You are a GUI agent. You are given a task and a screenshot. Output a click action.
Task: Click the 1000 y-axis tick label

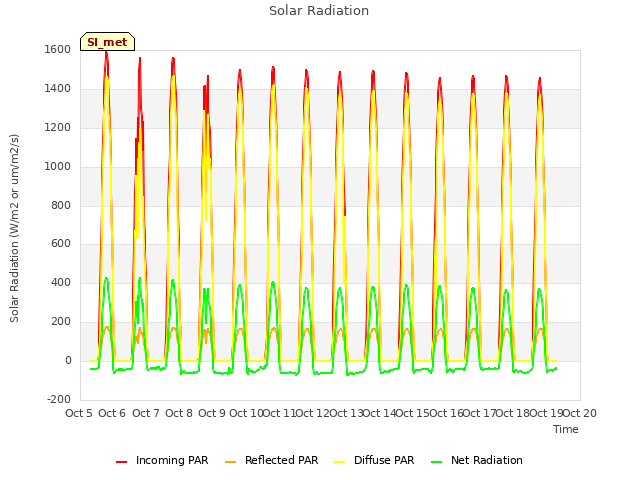pyautogui.click(x=58, y=167)
